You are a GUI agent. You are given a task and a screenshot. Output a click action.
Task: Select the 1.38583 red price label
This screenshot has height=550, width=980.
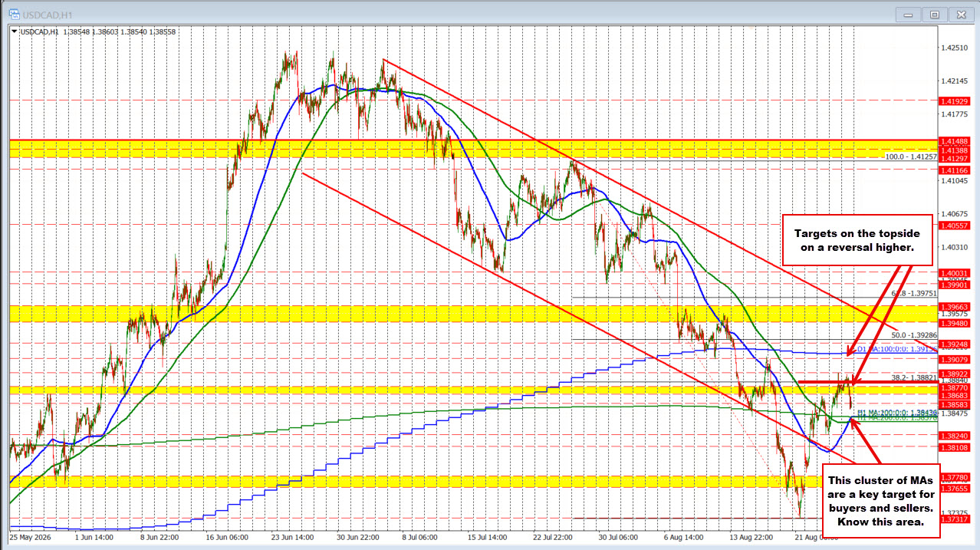pyautogui.click(x=955, y=403)
